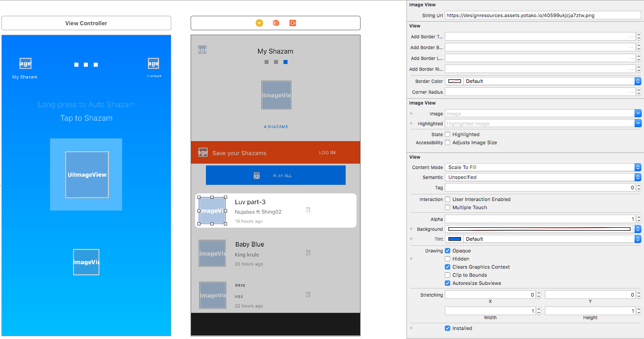Screen dimensions: 644x339
Task: Uncheck the Installed checkbox
Action: [x=448, y=328]
